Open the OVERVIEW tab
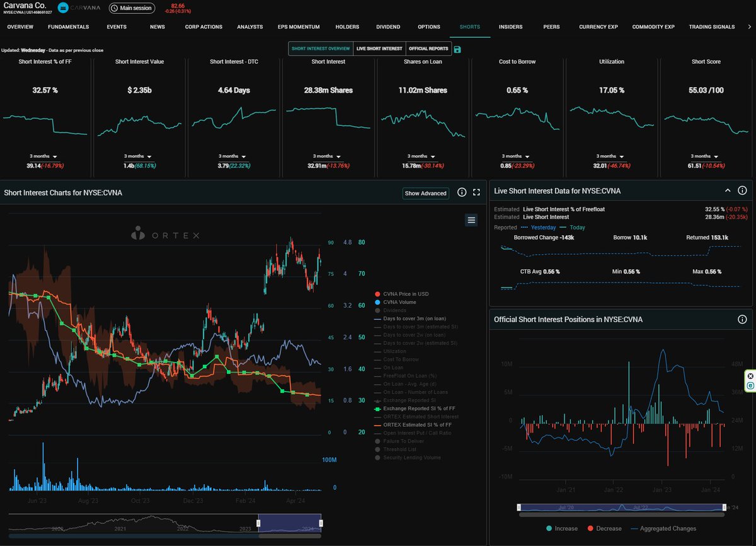The image size is (756, 546). point(20,27)
